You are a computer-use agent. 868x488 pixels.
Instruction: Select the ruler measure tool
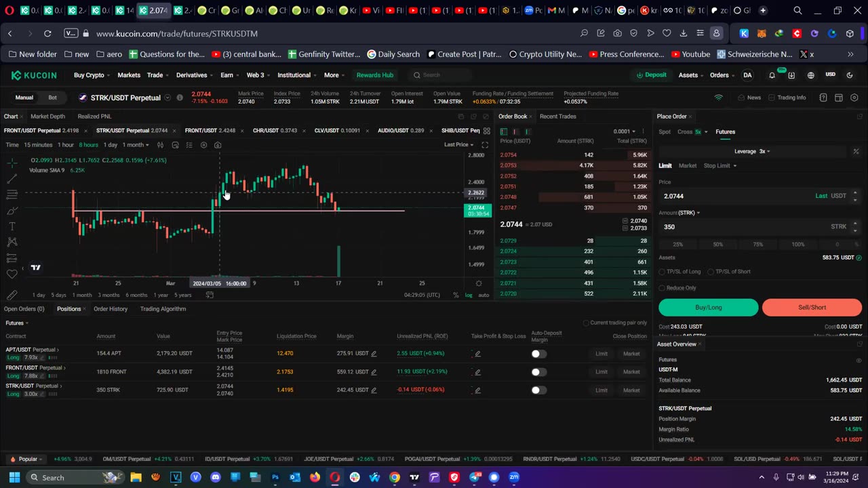12,295
